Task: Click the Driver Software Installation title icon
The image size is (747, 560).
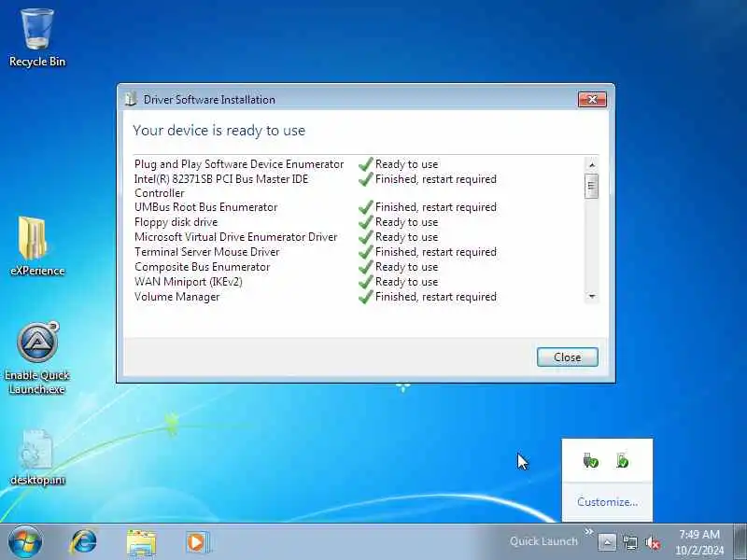Action: (x=131, y=99)
